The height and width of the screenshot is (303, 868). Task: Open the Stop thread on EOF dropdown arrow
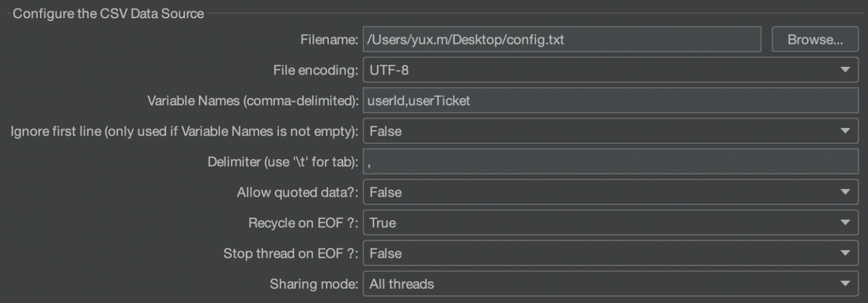[845, 253]
